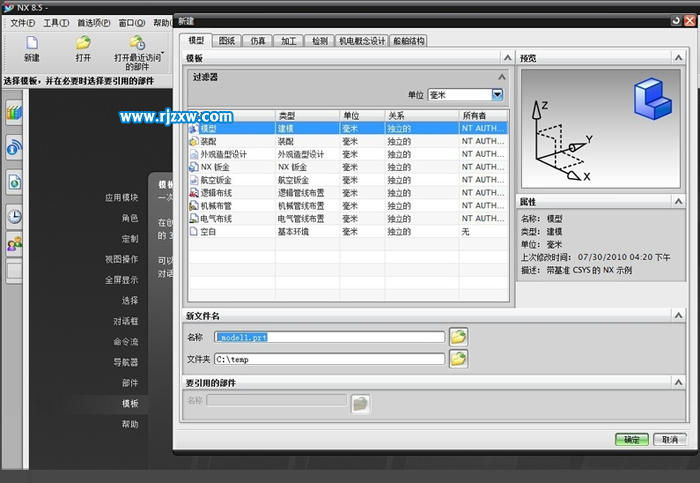Select 对话框 in the welcome list
700x483 pixels.
[125, 321]
